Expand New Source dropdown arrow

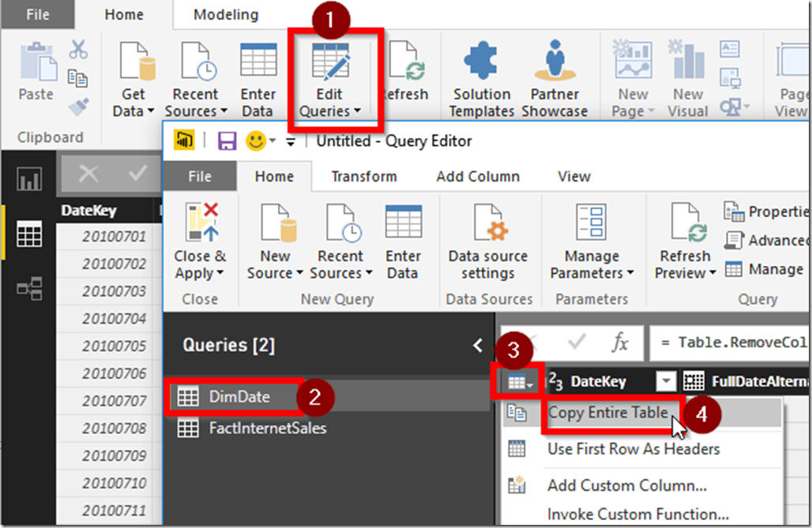click(299, 273)
